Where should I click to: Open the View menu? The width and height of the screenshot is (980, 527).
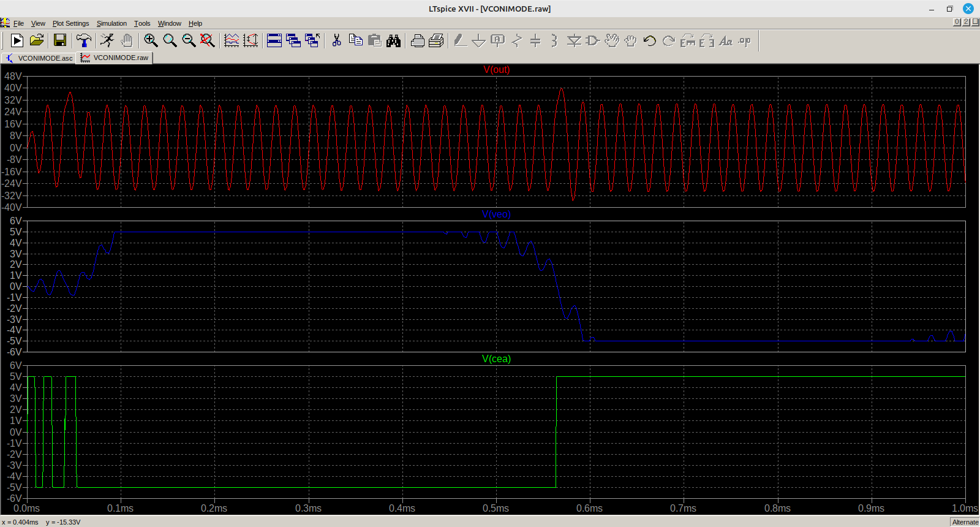click(38, 23)
